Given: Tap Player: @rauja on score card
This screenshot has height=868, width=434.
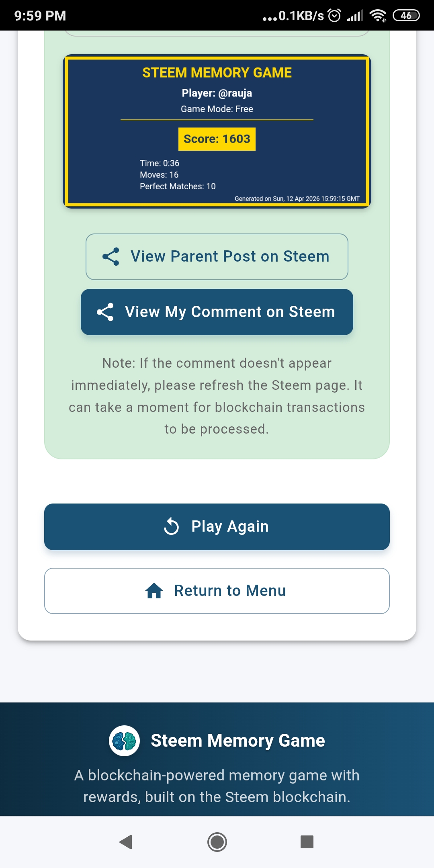Looking at the screenshot, I should [x=217, y=93].
